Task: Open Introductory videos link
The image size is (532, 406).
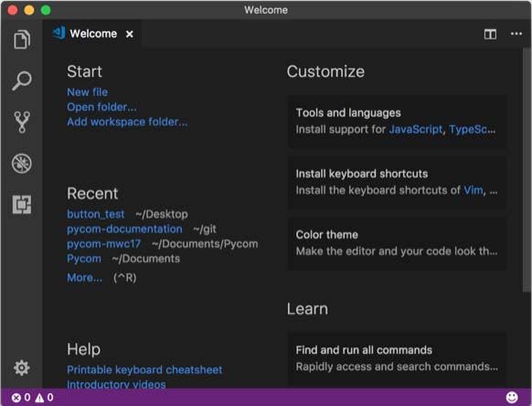Action: click(116, 384)
